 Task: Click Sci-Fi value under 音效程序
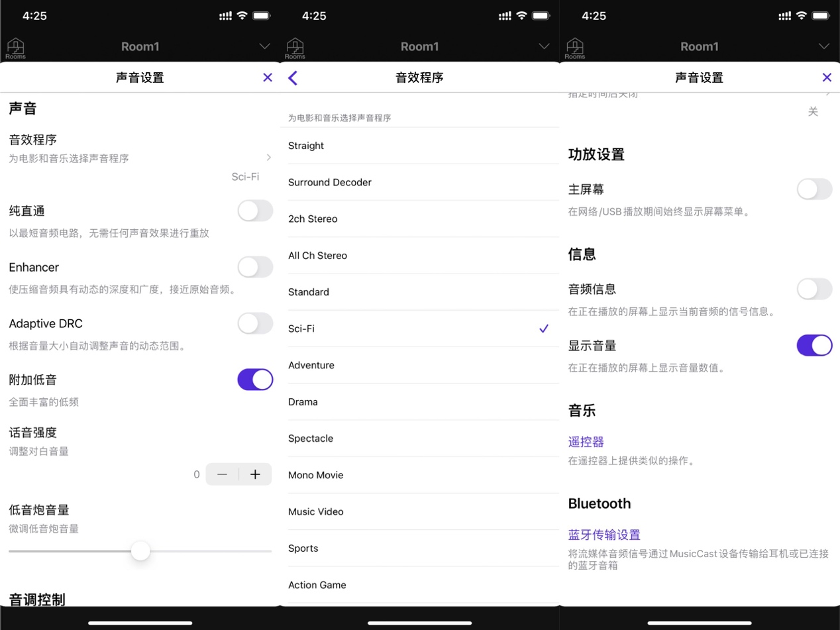pos(245,177)
